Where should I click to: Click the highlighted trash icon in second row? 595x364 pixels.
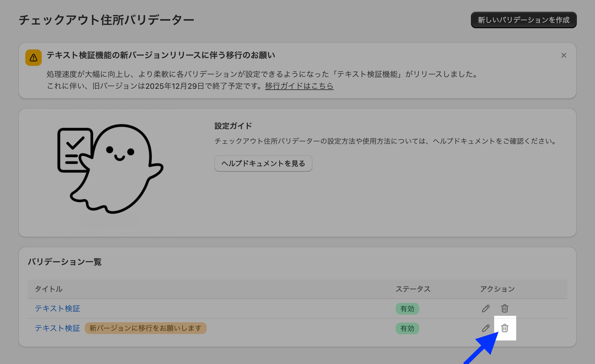(x=504, y=328)
